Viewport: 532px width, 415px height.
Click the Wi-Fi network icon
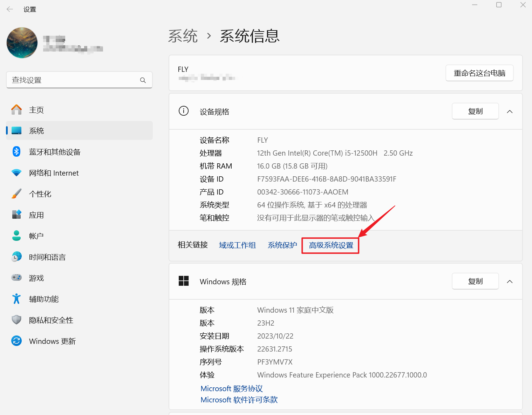tap(16, 173)
